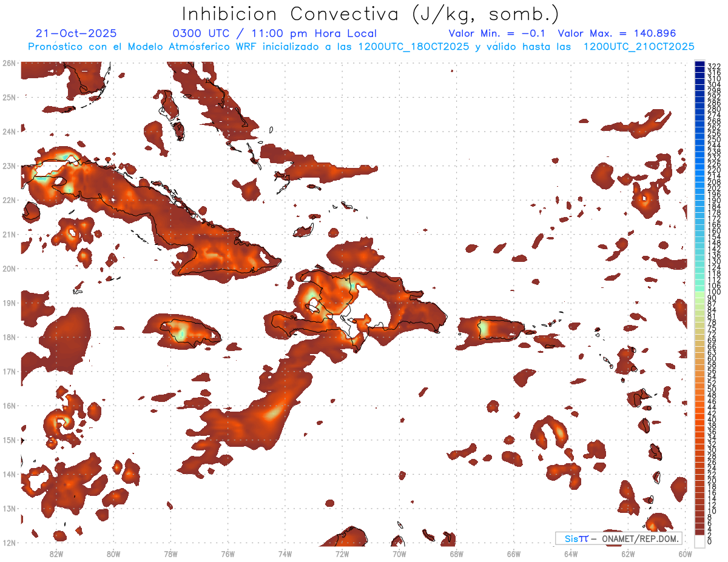
Task: Click the orange 40 level on colorbar
Action: point(699,420)
